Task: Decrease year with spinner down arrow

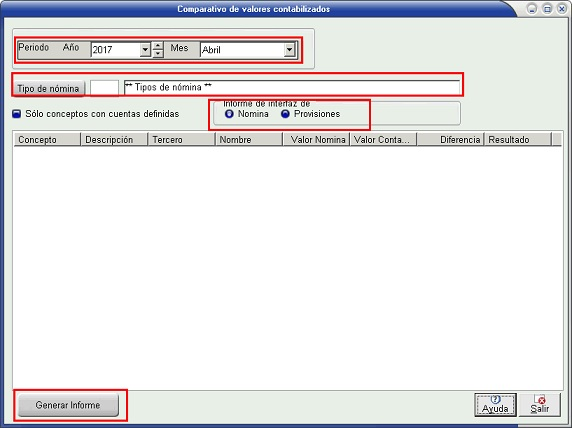Action: (158, 54)
